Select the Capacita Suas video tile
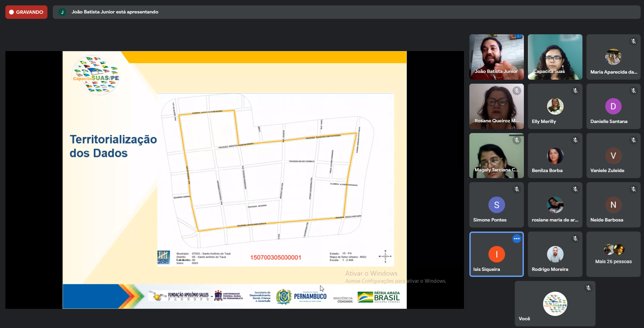644x328 pixels. (x=555, y=57)
